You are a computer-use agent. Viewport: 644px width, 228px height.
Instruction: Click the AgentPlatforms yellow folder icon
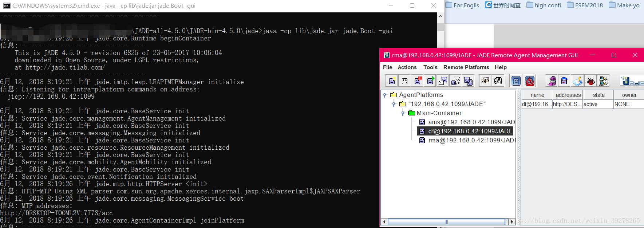pyautogui.click(x=394, y=95)
